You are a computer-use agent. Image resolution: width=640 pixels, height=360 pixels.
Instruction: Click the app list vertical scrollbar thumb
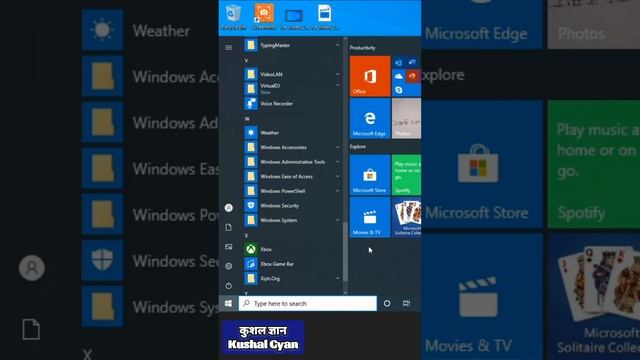click(346, 252)
